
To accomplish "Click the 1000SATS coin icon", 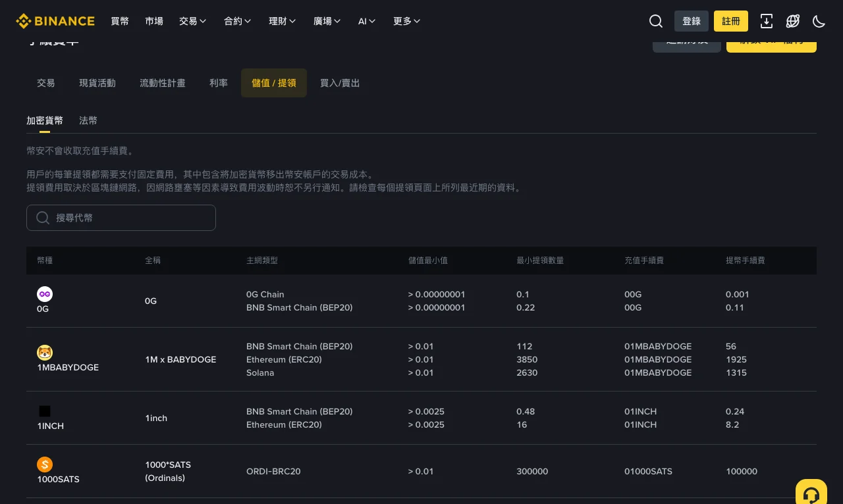I will 45,465.
